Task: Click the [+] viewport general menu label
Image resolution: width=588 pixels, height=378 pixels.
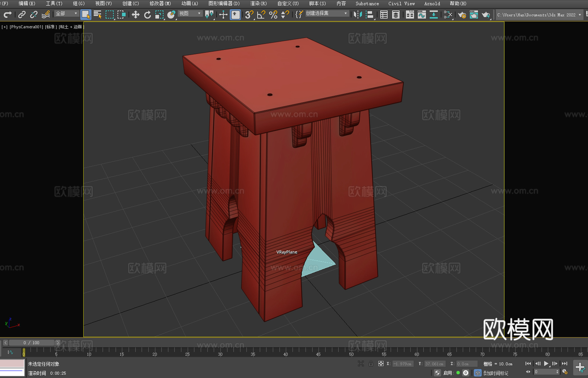Action: 4,27
